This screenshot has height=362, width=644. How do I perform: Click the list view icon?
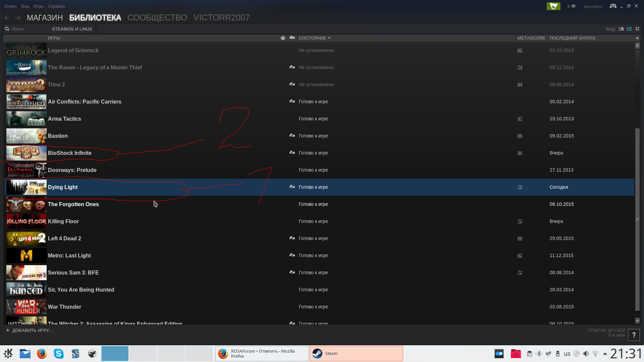point(629,29)
